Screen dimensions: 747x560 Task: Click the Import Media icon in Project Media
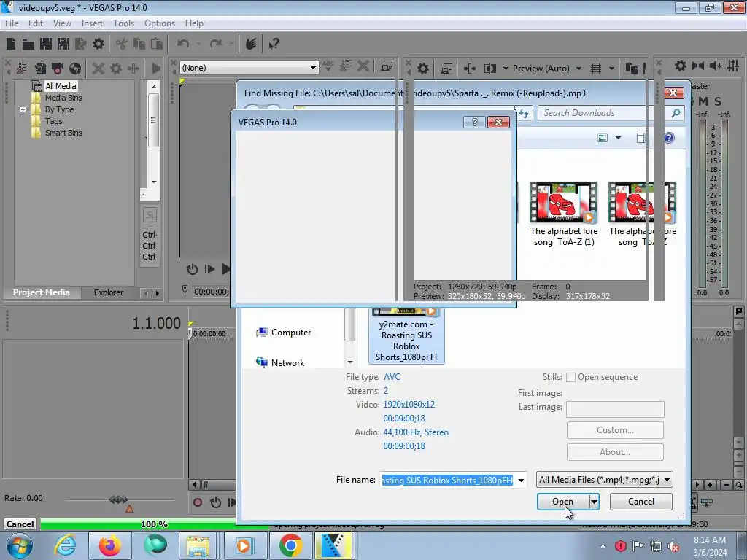(40, 69)
